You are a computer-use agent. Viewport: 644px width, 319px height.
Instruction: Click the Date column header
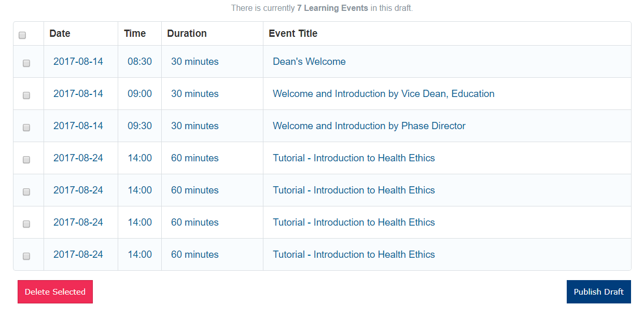[60, 34]
